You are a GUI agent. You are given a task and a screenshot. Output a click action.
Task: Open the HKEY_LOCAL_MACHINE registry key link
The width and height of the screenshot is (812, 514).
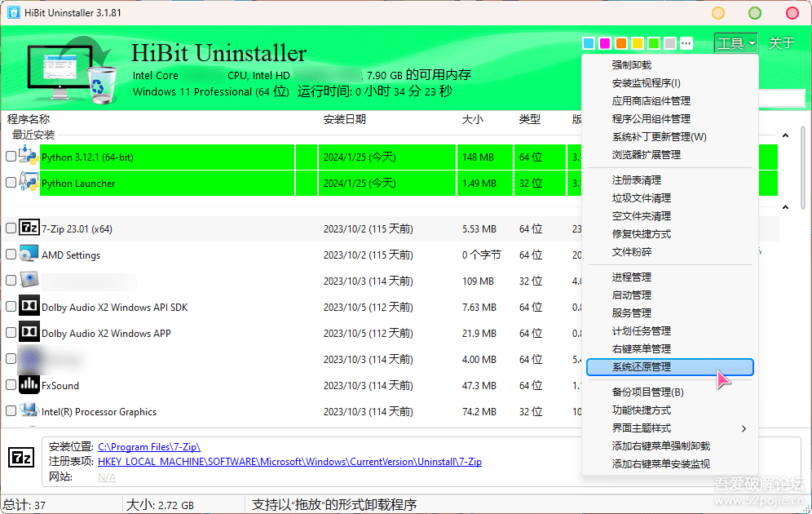(289, 462)
